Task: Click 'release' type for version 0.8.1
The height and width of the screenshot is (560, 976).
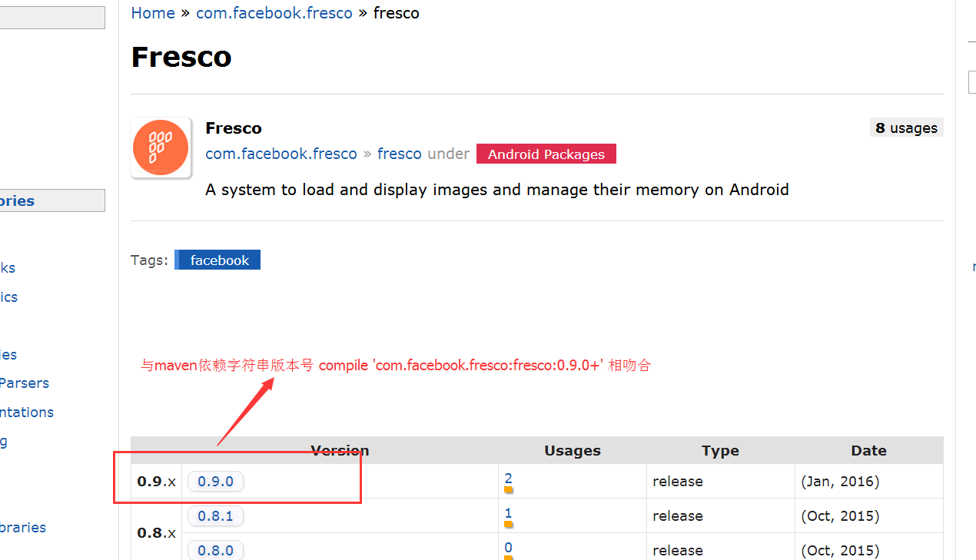Action: (678, 516)
